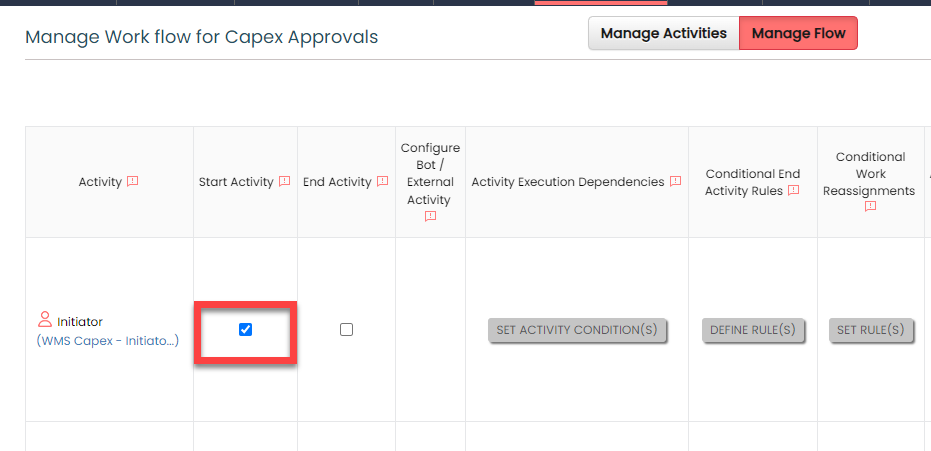Screen dimensions: 931x451
Task: Uncheck the Start Activity checkbox for Initiator
Action: (x=246, y=329)
